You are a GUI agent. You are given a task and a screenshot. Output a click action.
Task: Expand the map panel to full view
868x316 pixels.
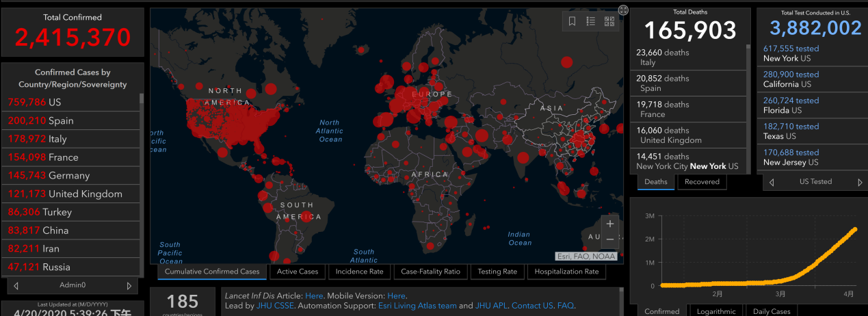click(x=623, y=10)
